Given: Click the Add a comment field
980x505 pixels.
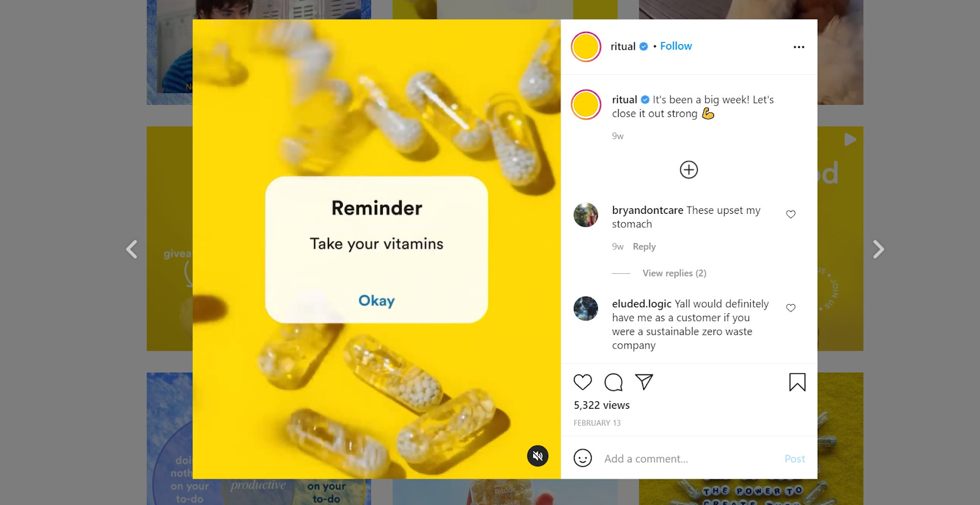Looking at the screenshot, I should click(689, 459).
